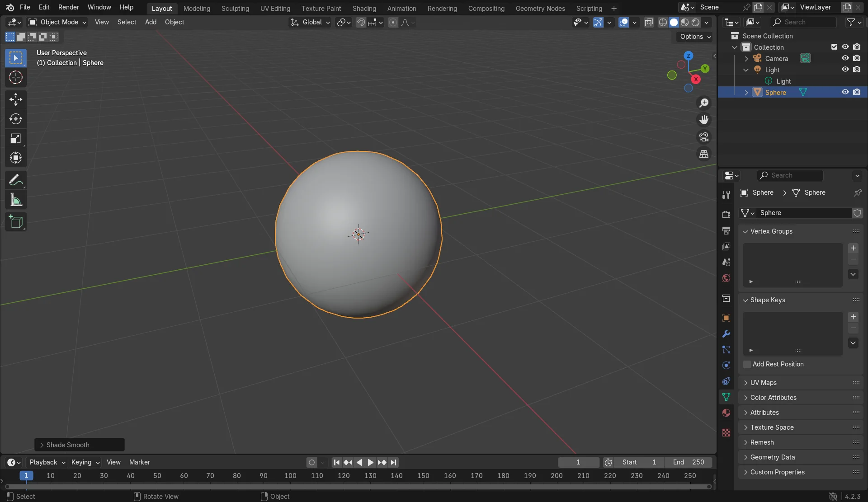Hide the Camera in viewport
This screenshot has width=868, height=502.
pos(845,58)
